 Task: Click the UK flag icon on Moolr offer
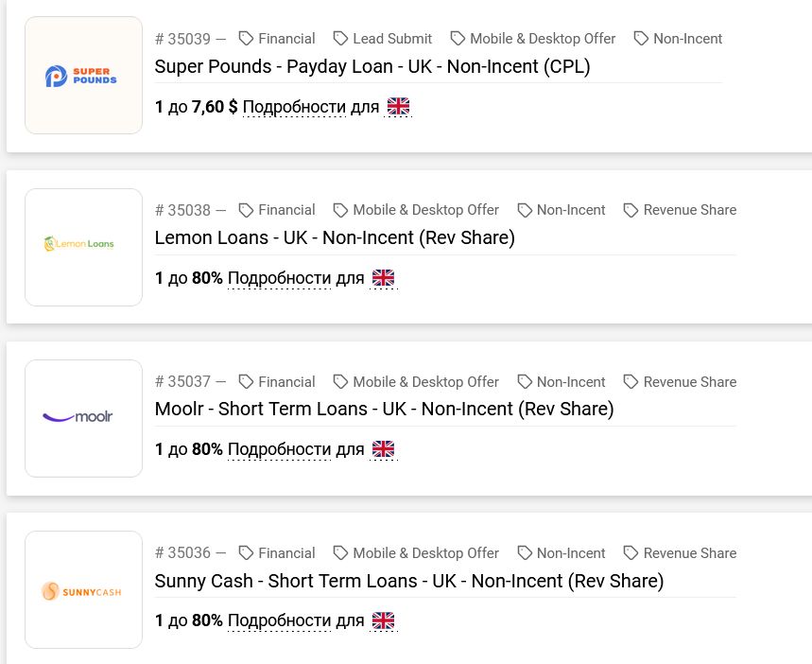383,449
